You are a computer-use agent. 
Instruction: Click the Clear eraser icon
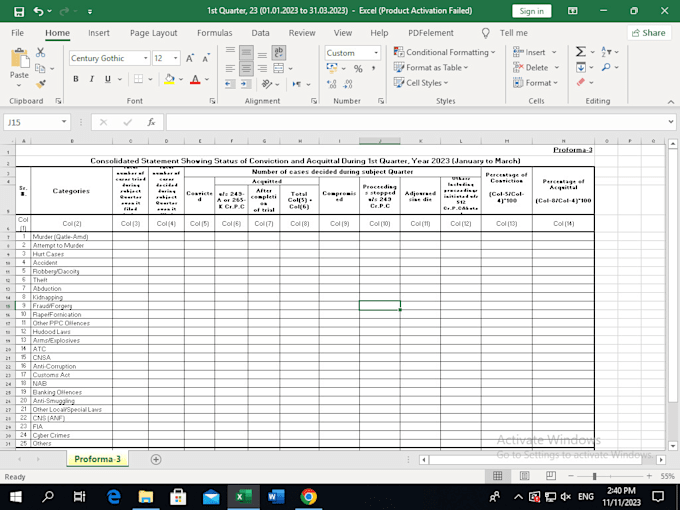pos(581,82)
